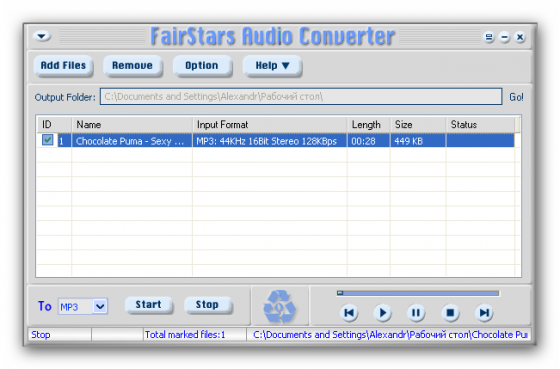Stop playback with the square icon
560x369 pixels.
point(450,313)
